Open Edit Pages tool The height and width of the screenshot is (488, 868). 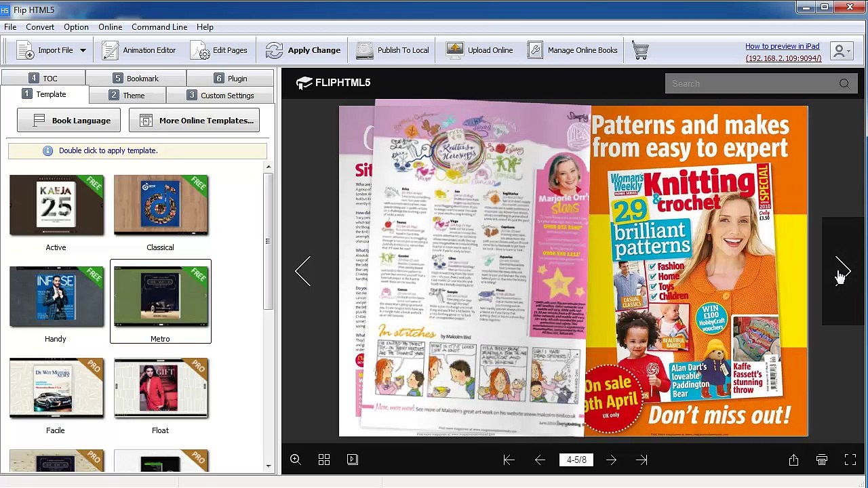pyautogui.click(x=219, y=50)
